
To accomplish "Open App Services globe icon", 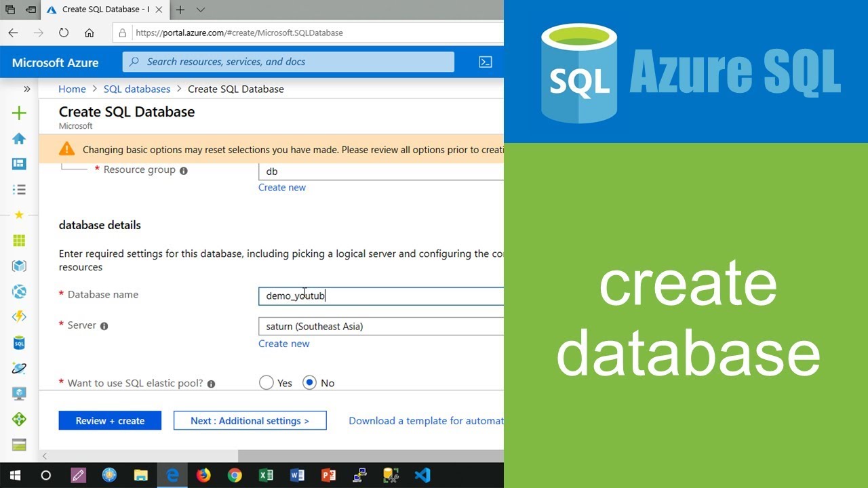I will tap(19, 291).
